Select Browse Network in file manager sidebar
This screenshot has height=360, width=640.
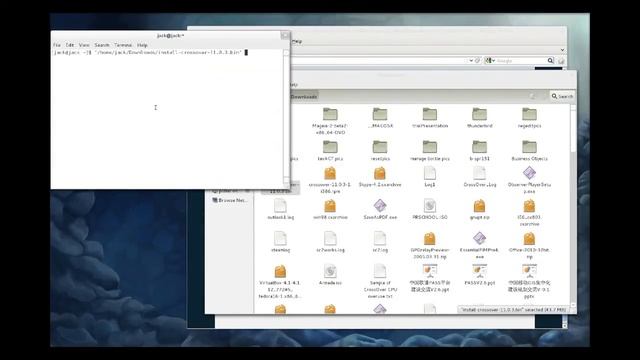coord(230,200)
